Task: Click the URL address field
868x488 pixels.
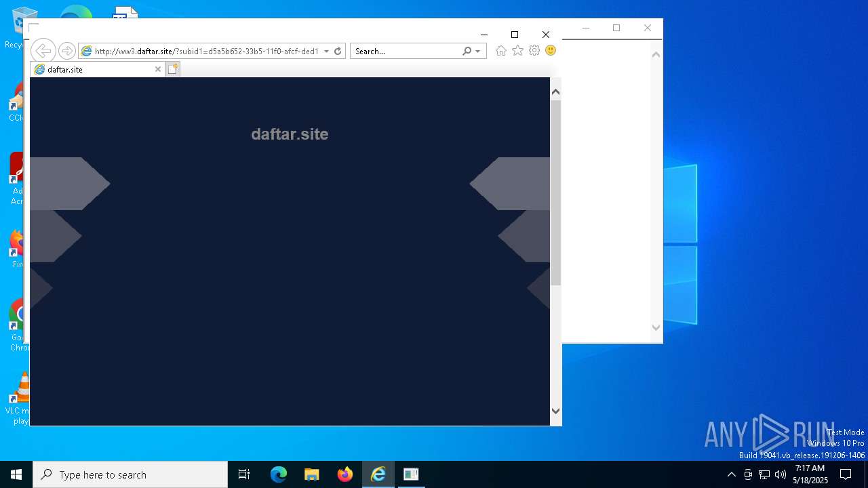Action: (206, 51)
